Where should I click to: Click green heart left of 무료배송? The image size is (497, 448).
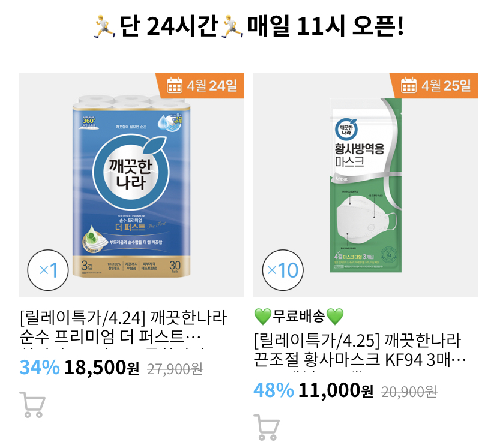[x=262, y=315]
